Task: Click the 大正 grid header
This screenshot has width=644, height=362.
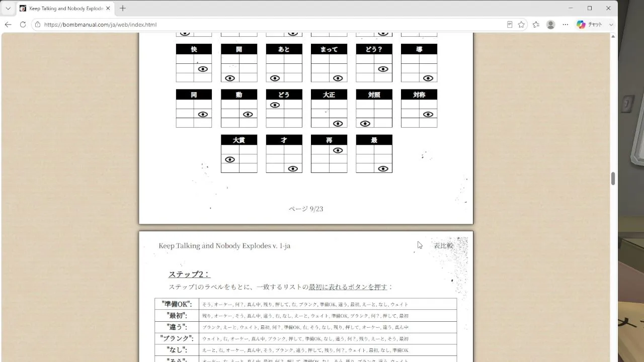Action: 329,95
